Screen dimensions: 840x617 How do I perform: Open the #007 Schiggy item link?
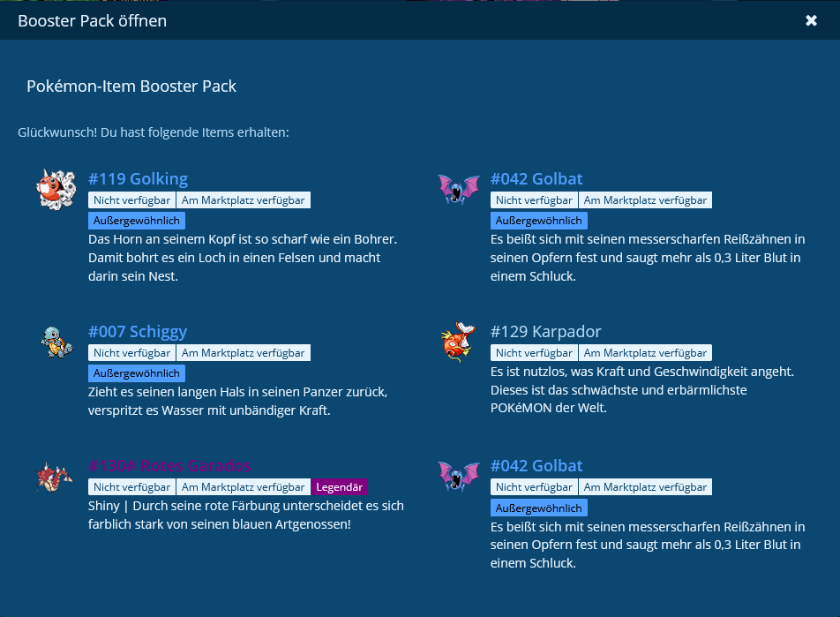138,332
